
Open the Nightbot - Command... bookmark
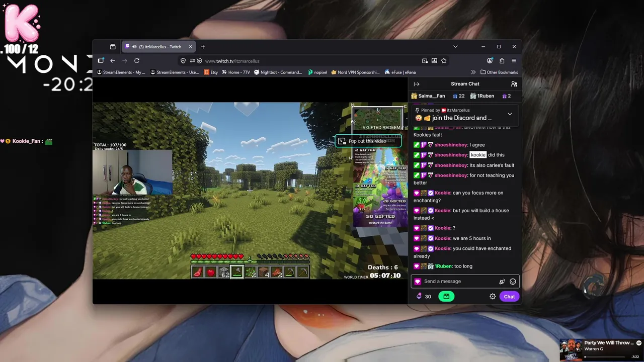[x=278, y=72]
